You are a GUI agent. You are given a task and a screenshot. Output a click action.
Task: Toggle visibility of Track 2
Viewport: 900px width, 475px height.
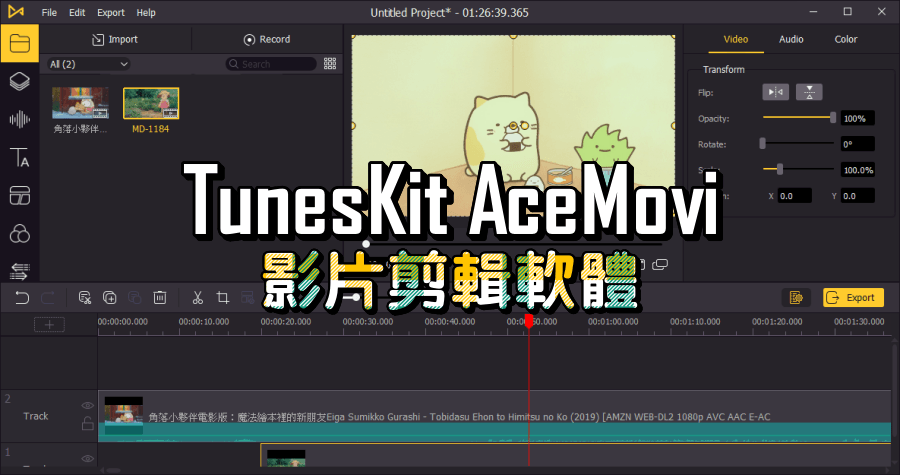click(87, 406)
